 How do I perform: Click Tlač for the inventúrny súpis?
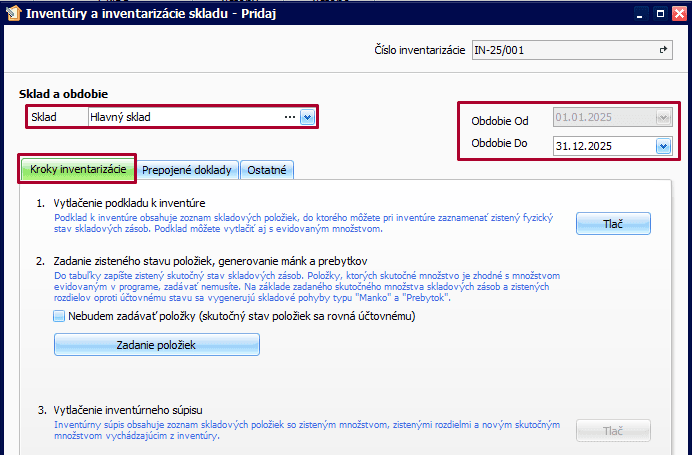point(613,430)
